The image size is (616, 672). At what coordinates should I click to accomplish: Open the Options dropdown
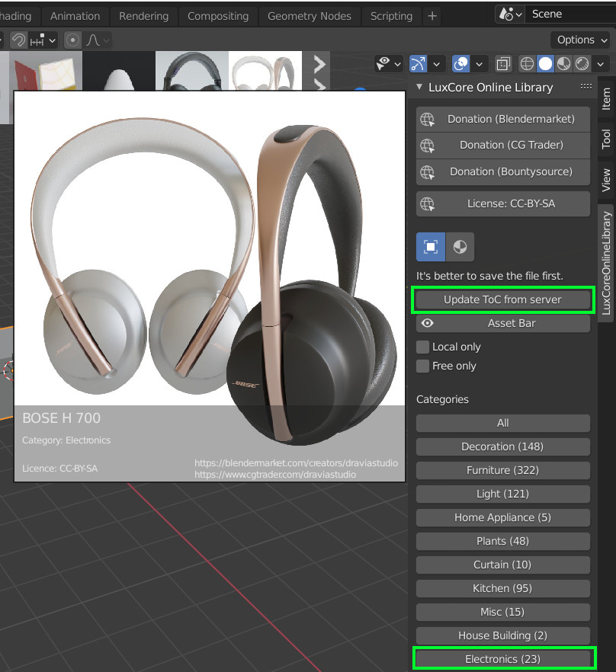(582, 40)
